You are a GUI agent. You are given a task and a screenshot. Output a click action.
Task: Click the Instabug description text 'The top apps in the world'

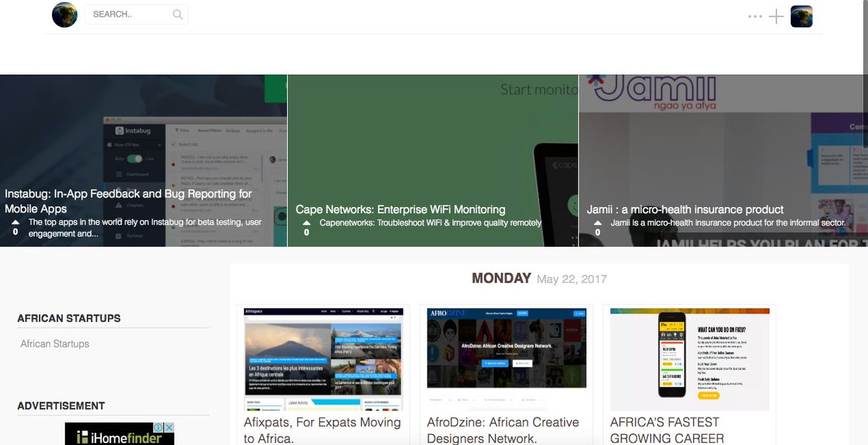tap(145, 228)
